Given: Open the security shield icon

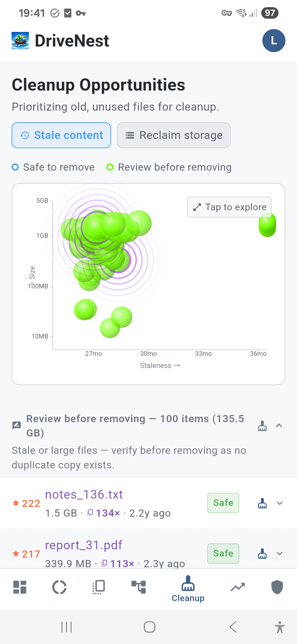Looking at the screenshot, I should pyautogui.click(x=277, y=587).
